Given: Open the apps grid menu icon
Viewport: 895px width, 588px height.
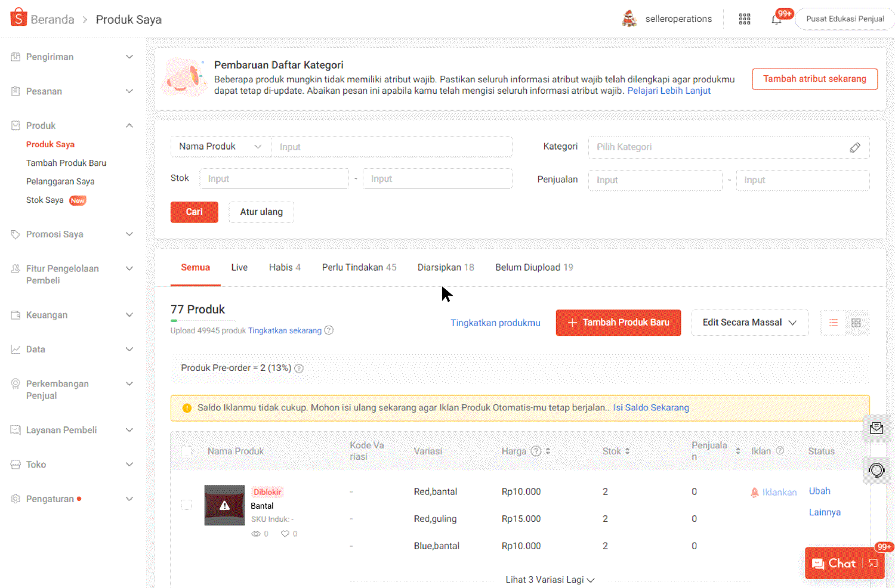Looking at the screenshot, I should pos(744,19).
